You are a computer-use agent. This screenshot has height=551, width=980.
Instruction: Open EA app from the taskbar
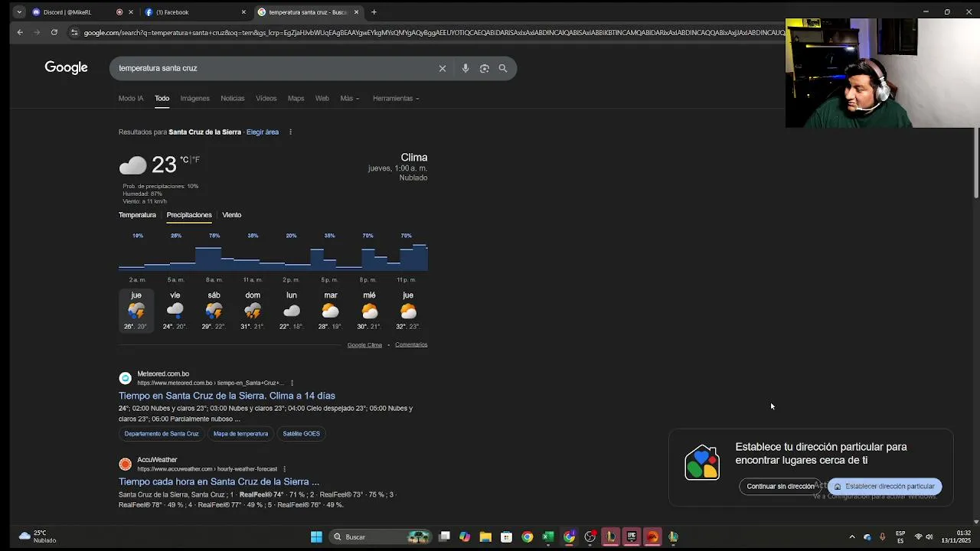click(652, 536)
